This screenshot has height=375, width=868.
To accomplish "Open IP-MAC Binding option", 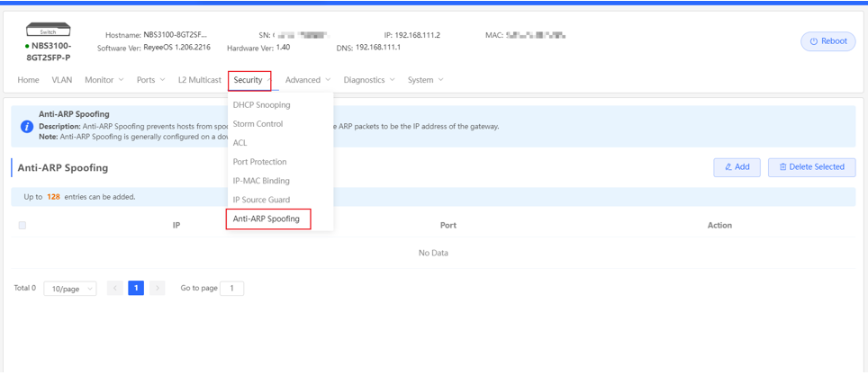I will point(261,181).
